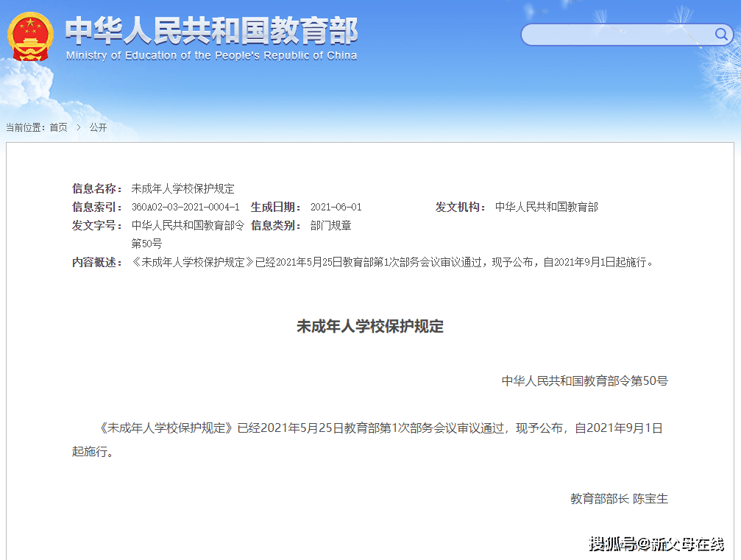Image resolution: width=741 pixels, height=560 pixels.
Task: Click the 生成日期 label
Action: click(x=276, y=207)
